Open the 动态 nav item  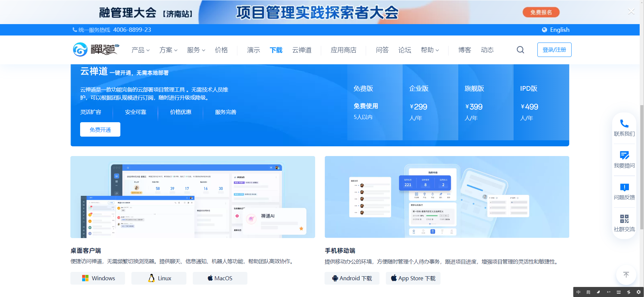(487, 50)
